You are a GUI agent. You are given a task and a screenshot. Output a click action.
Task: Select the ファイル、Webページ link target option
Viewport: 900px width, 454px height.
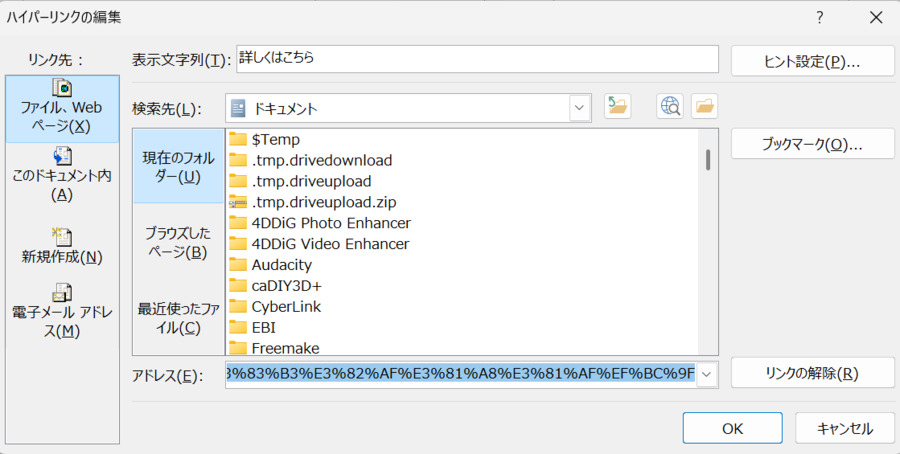pos(62,109)
